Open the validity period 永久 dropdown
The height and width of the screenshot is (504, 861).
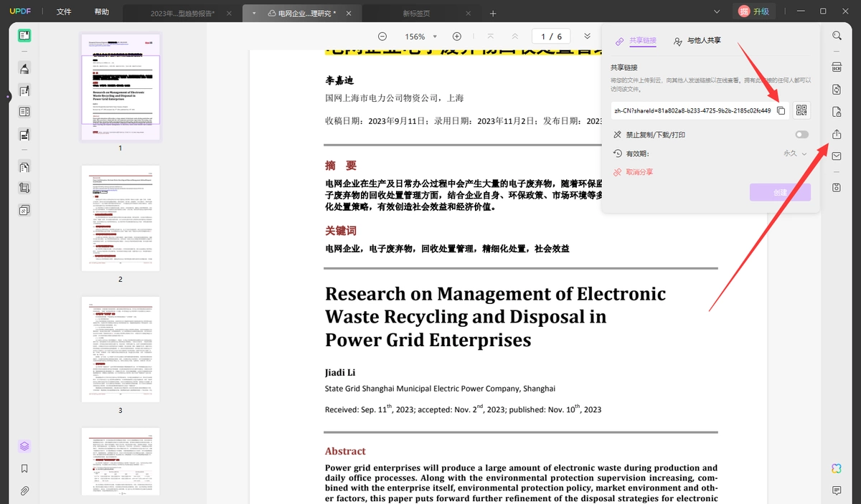[x=795, y=153]
